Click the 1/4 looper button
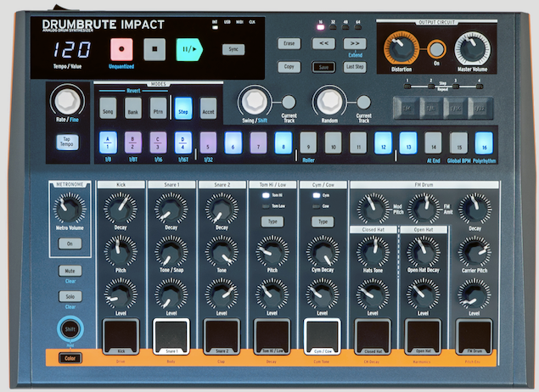 (407, 109)
